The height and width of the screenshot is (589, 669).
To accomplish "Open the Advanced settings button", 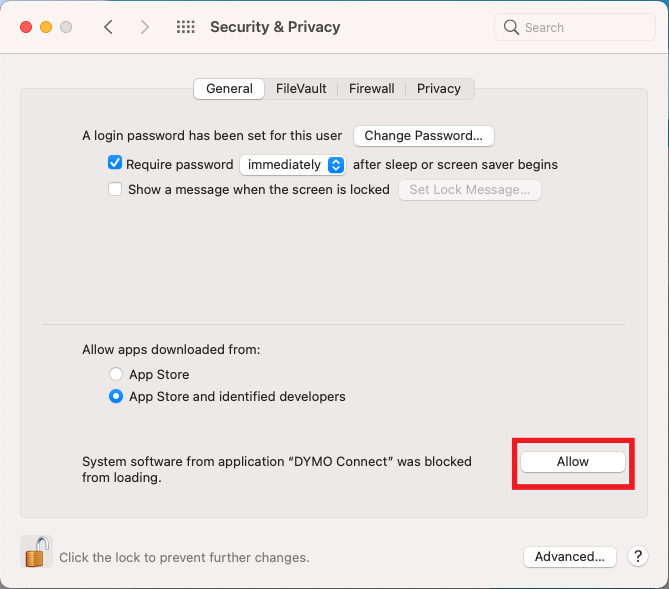I will pos(570,557).
